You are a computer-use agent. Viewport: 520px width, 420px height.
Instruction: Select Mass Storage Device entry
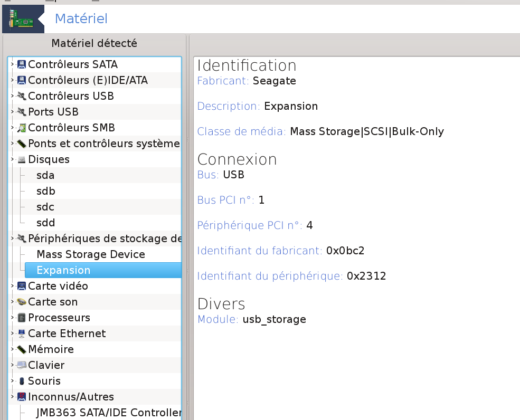[x=91, y=254]
